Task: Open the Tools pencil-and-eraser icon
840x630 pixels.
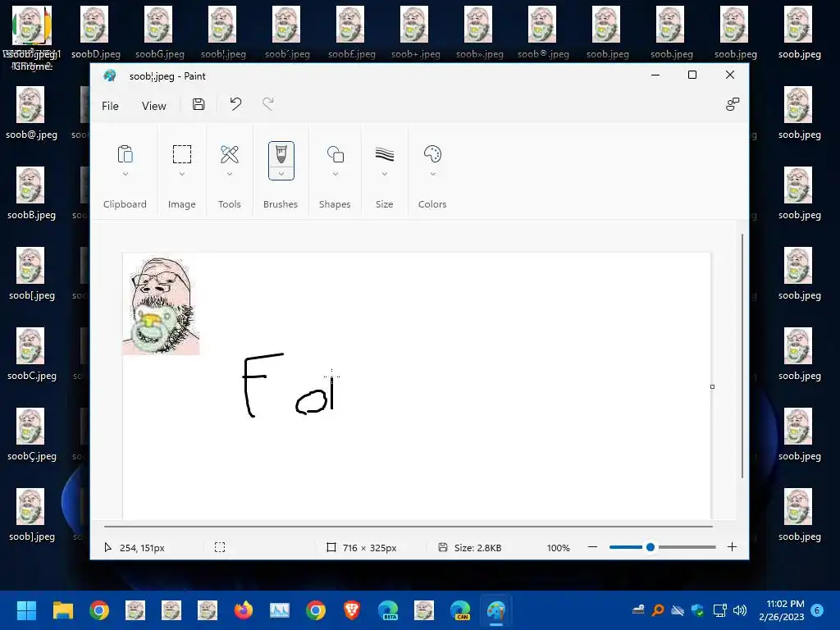Action: 230,154
